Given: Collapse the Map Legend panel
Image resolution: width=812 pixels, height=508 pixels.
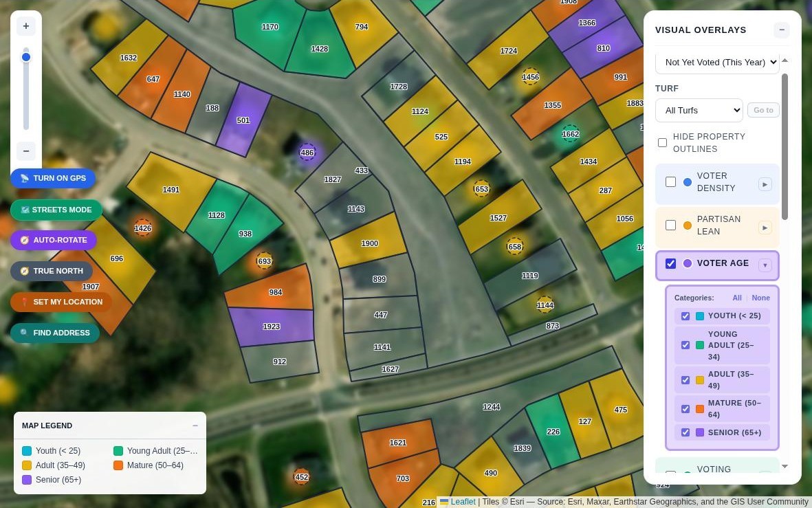Looking at the screenshot, I should pos(195,426).
